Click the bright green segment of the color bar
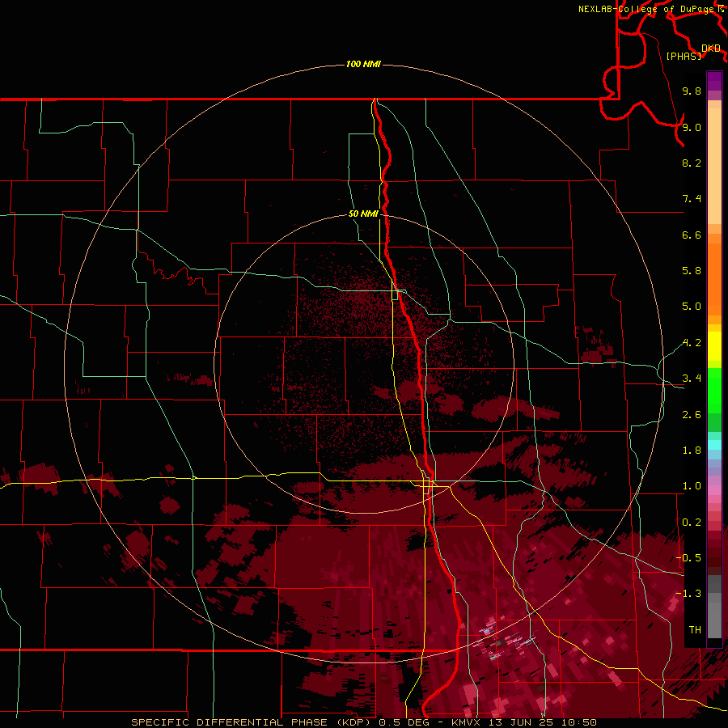 pyautogui.click(x=714, y=390)
